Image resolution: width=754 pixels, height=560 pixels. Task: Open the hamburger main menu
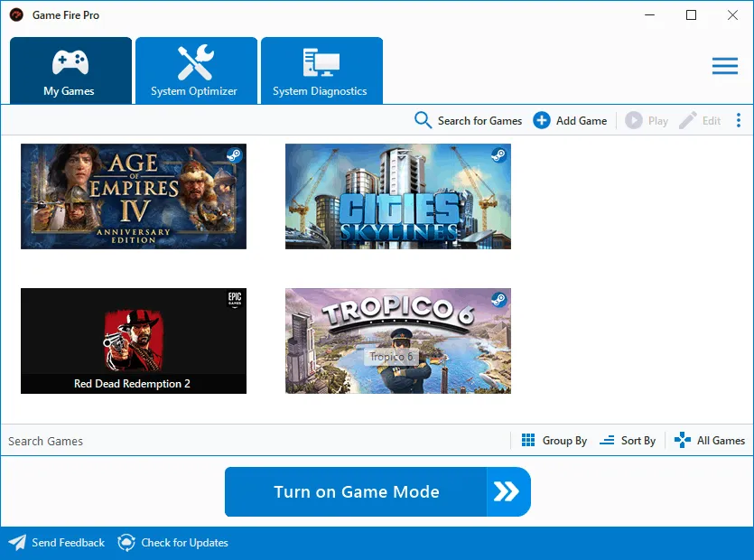724,67
